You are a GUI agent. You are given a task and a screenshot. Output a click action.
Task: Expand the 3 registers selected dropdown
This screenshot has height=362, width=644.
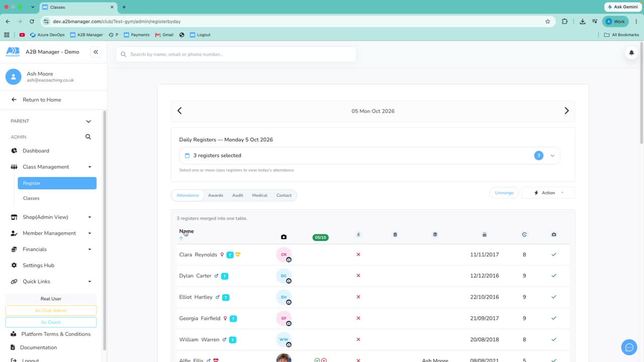coord(369,155)
